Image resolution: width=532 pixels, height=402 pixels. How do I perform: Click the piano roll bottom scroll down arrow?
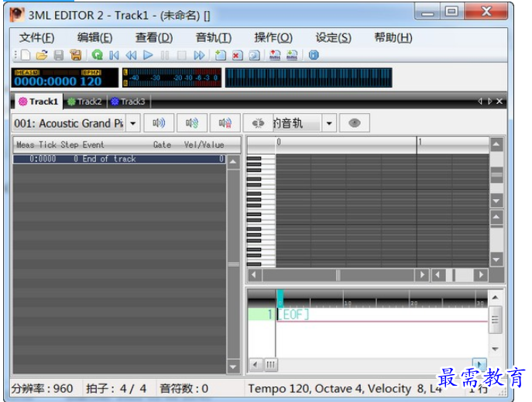tap(496, 260)
